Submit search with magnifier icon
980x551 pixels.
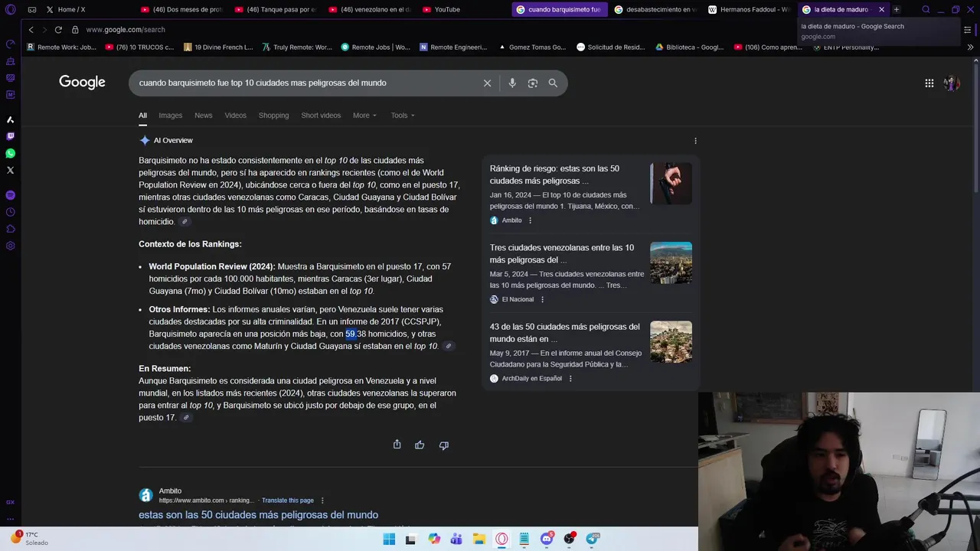point(553,83)
